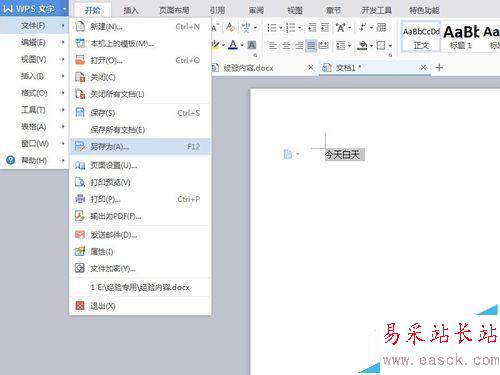Open the 页面布局 ribbon tab
500x375 pixels.
click(x=174, y=10)
